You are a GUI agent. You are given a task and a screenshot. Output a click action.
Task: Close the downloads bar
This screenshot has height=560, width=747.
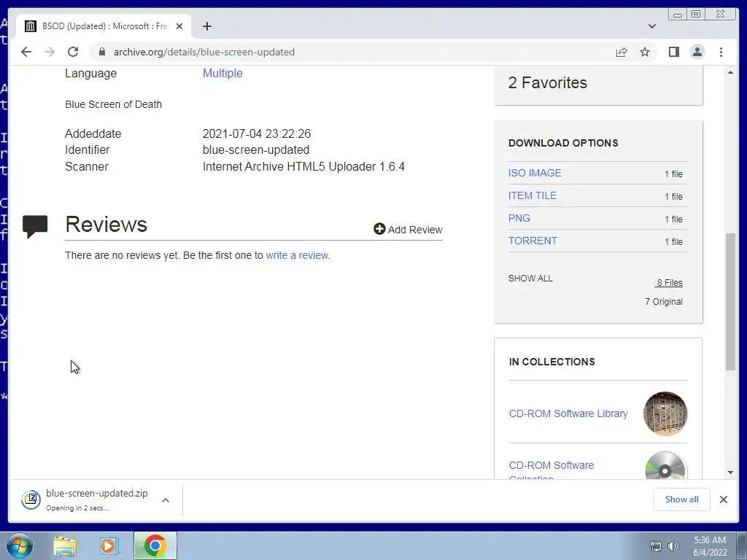723,499
